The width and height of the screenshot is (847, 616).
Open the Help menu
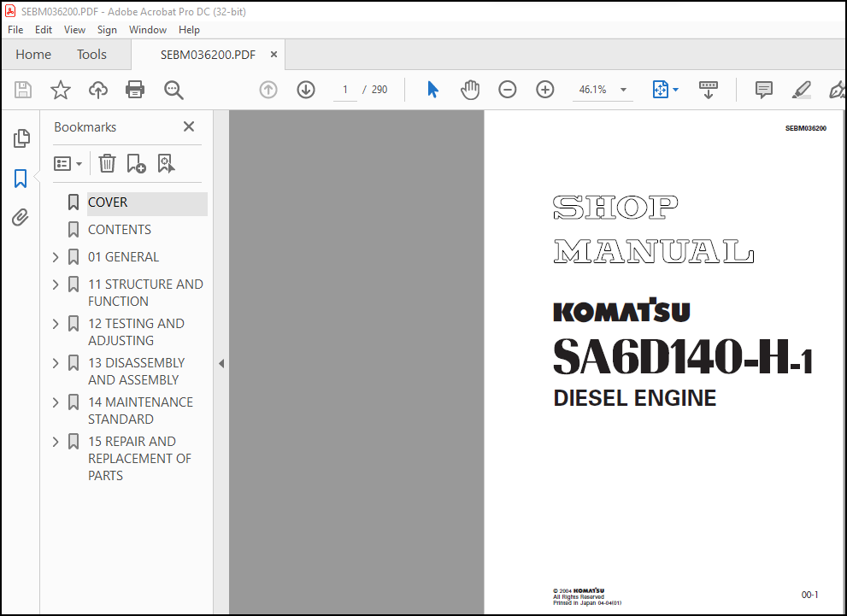click(x=189, y=30)
